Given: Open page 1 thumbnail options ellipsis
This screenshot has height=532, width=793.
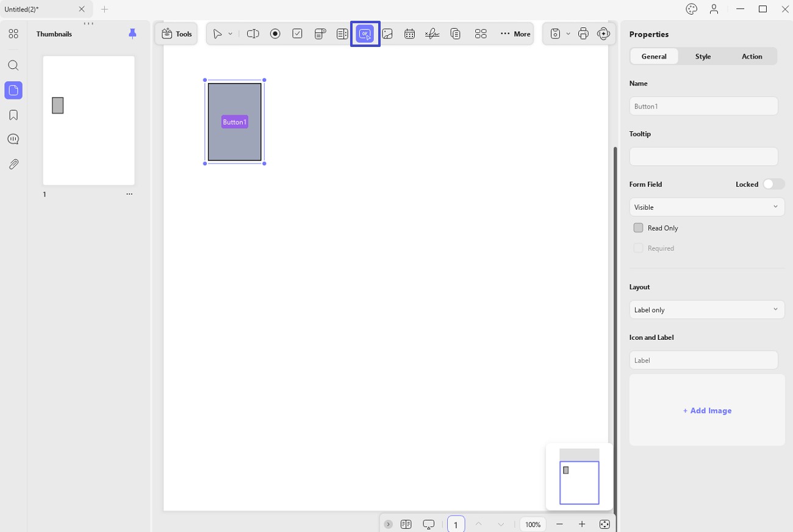Looking at the screenshot, I should tap(129, 194).
